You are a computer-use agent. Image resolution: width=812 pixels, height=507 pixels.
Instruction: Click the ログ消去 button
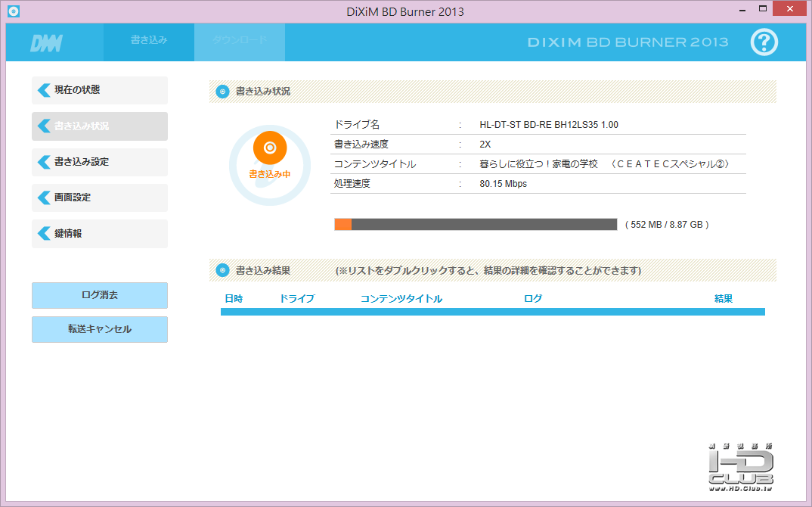coord(100,295)
